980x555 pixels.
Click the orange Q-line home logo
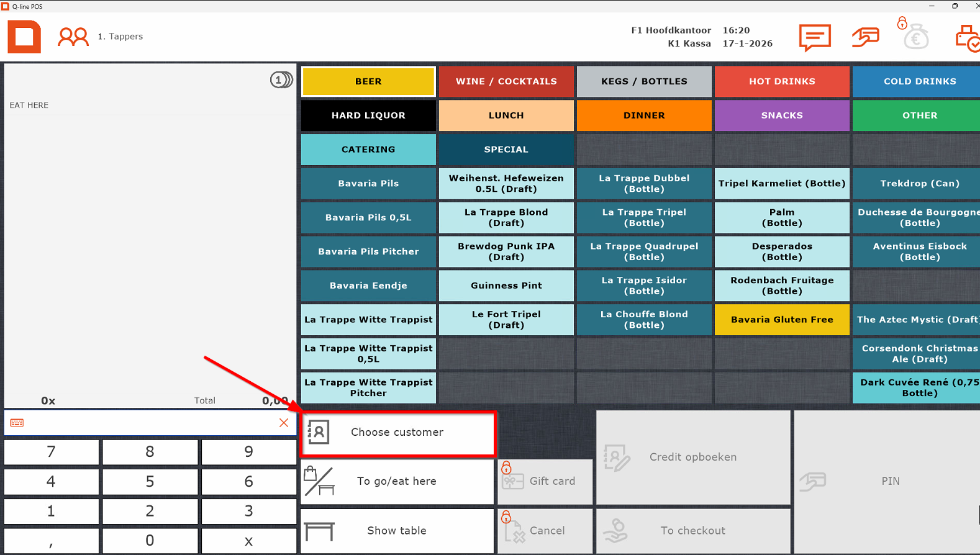point(24,37)
